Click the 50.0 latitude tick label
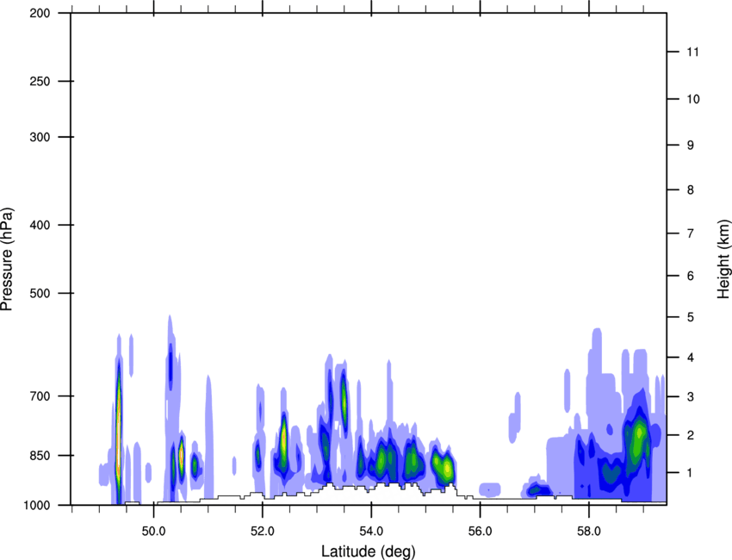Viewport: 732px width, 560px height. [153, 532]
